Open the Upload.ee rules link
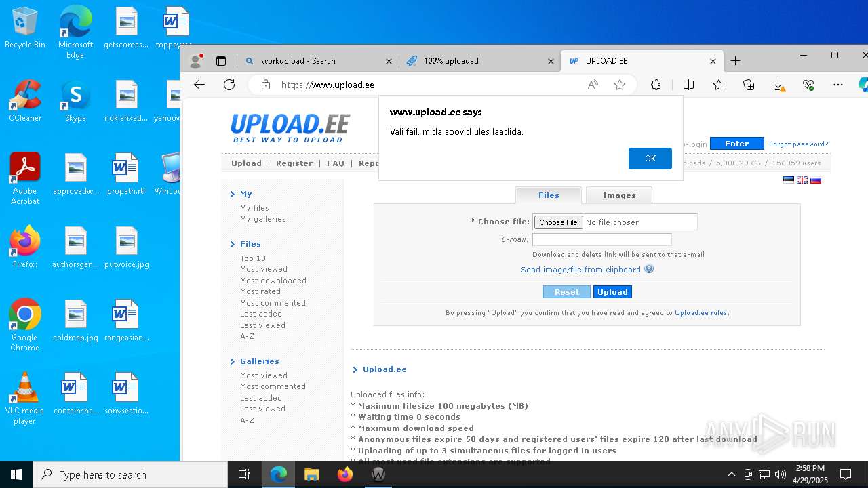Screen dimensions: 868x488 click(x=701, y=313)
